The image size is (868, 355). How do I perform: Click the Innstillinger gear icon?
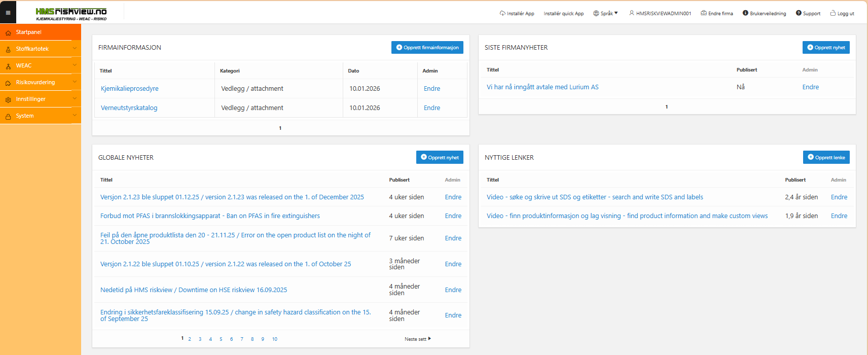coord(8,99)
